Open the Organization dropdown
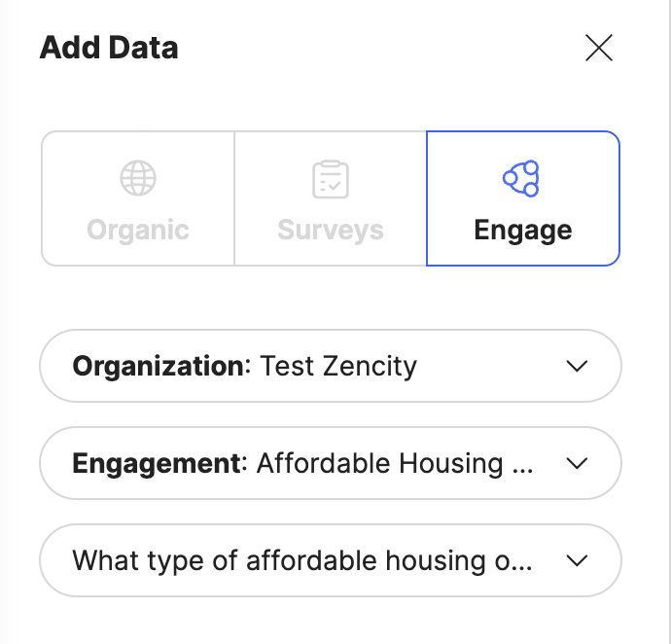Viewport: 671px width, 644px height. [x=331, y=366]
